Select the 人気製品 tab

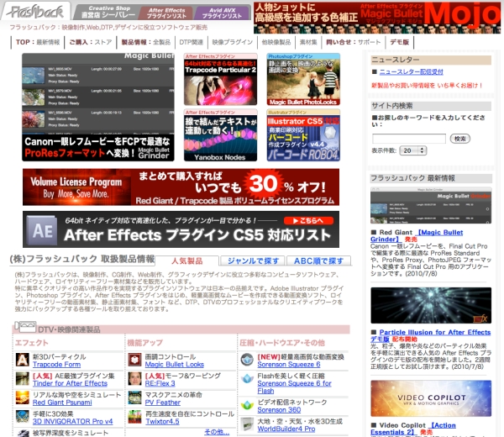tap(189, 261)
